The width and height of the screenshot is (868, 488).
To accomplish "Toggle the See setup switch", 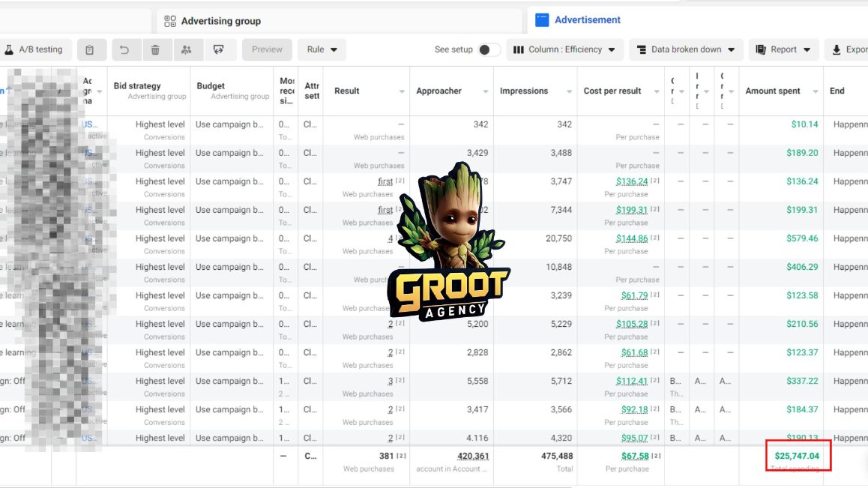I will (489, 49).
